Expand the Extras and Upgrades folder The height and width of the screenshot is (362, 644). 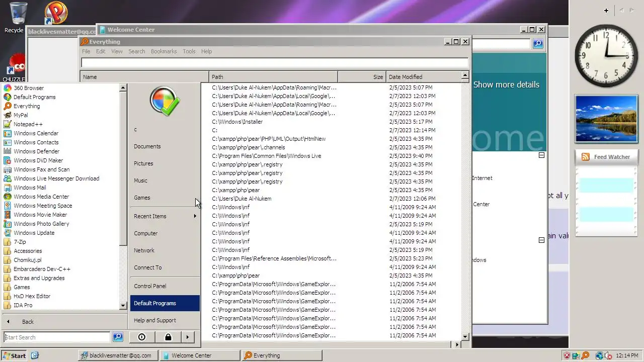[x=39, y=278]
